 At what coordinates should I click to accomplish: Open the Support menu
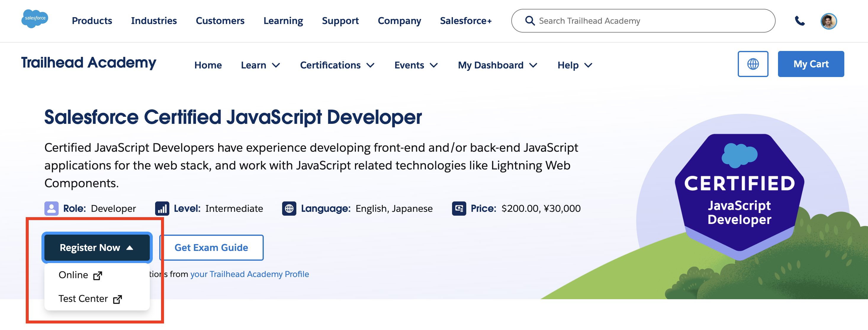[340, 21]
